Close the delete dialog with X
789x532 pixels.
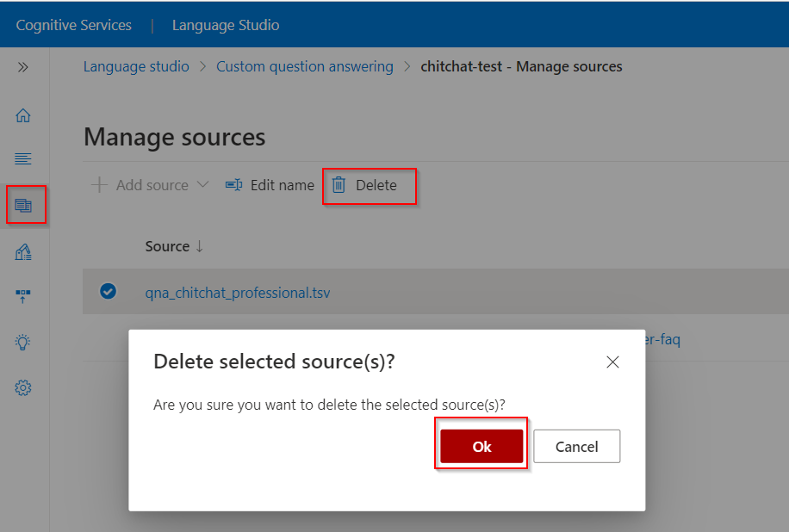tap(612, 362)
